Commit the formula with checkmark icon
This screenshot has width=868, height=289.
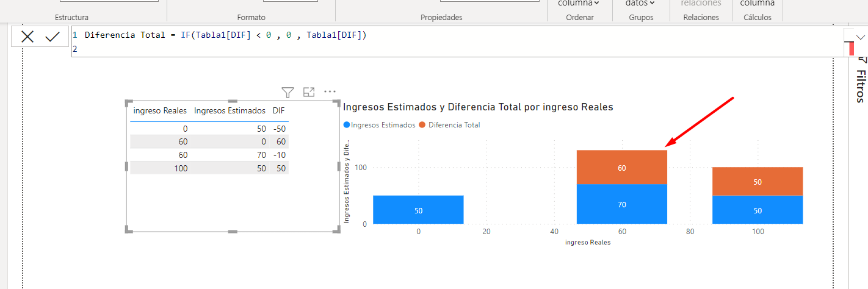(x=53, y=37)
